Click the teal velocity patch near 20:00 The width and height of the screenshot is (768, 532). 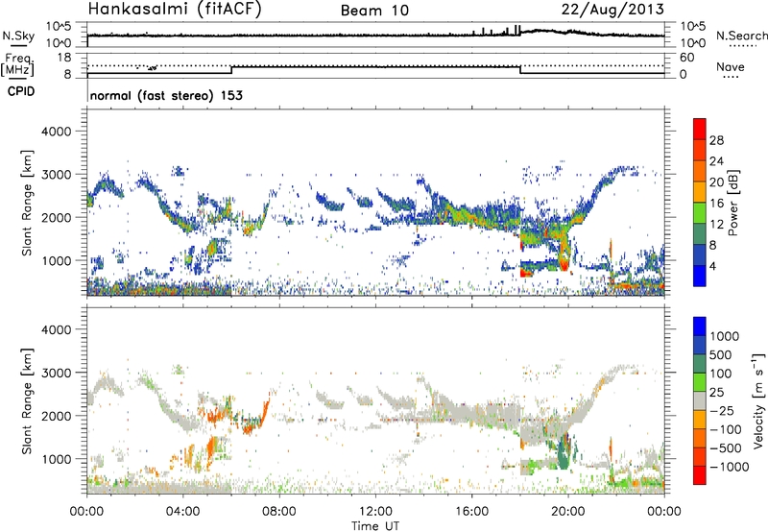tap(564, 456)
